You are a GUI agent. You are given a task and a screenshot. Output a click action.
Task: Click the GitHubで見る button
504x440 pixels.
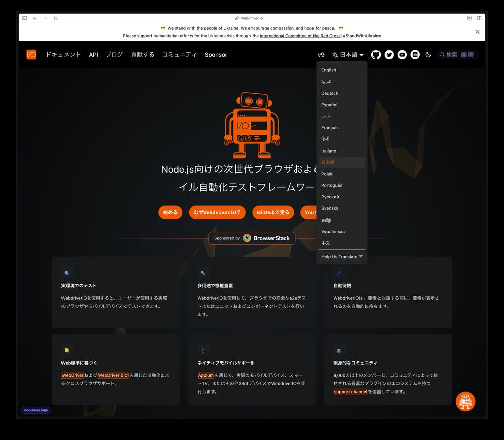273,212
